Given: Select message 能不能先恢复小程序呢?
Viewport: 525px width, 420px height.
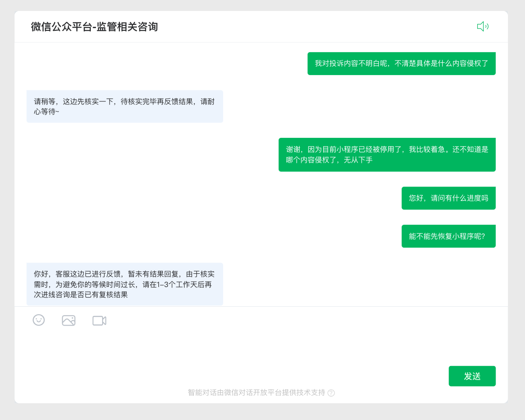Looking at the screenshot, I should pos(449,236).
